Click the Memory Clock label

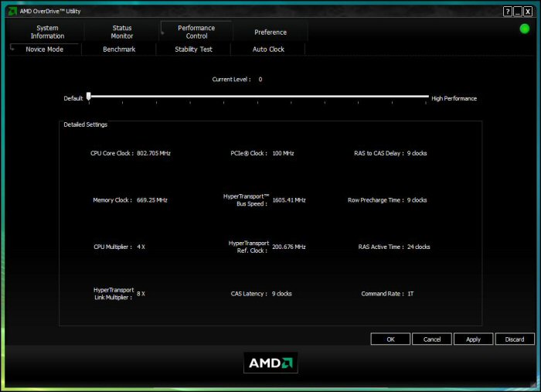pyautogui.click(x=112, y=200)
